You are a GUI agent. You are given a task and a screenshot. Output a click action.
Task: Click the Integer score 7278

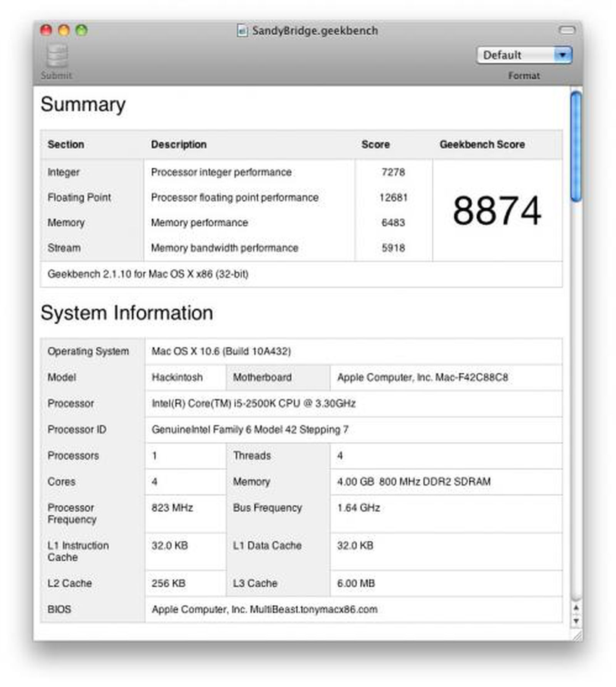pyautogui.click(x=393, y=172)
